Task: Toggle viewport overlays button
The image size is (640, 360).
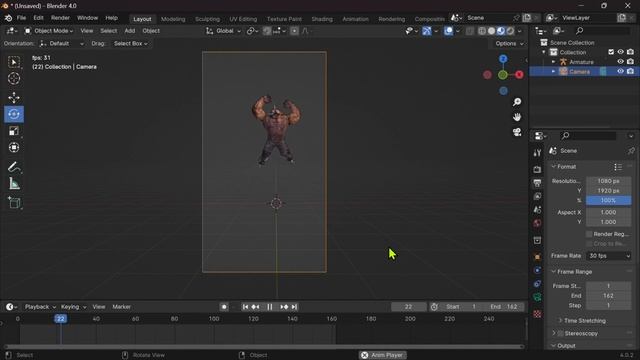Action: 448,31
